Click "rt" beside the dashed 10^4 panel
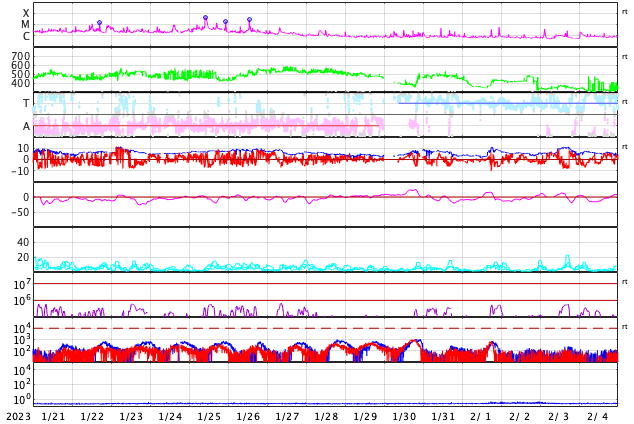This screenshot has width=634, height=424. click(x=625, y=327)
